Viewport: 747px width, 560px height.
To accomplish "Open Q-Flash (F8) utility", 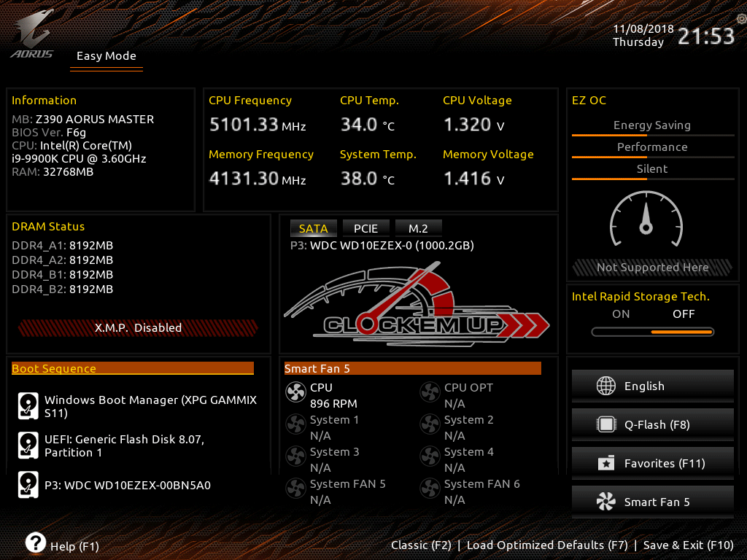I will pyautogui.click(x=652, y=424).
